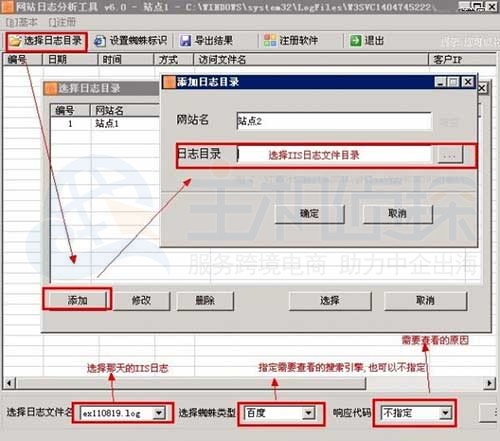
Task: Click the 退出 green exit icon
Action: coord(355,41)
